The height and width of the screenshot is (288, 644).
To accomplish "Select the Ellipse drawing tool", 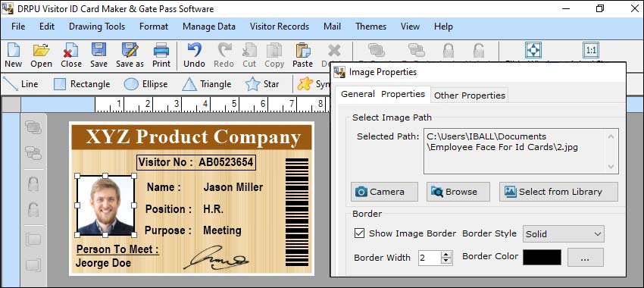I will click(145, 84).
